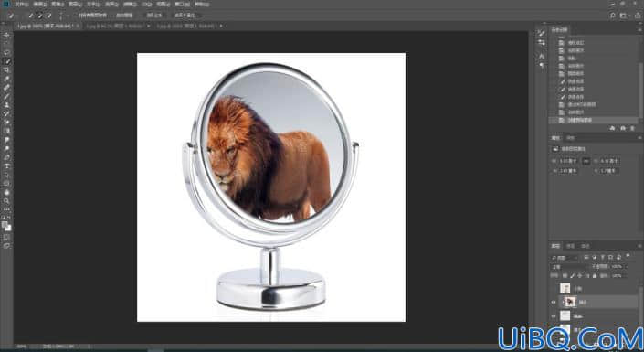Viewport: 644px width, 352px height.
Task: Toggle Lock All in Layers panel
Action: (595, 276)
